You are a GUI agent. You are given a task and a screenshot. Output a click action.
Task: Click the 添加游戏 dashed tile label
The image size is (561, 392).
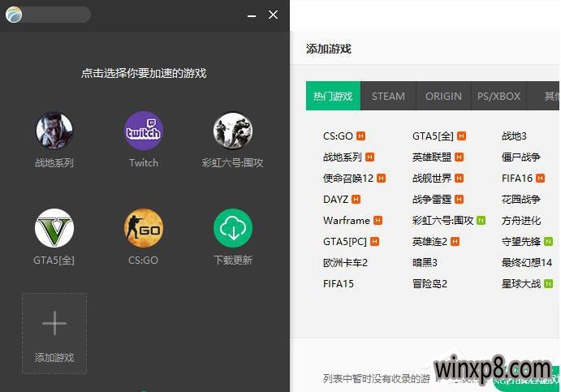[x=54, y=357]
